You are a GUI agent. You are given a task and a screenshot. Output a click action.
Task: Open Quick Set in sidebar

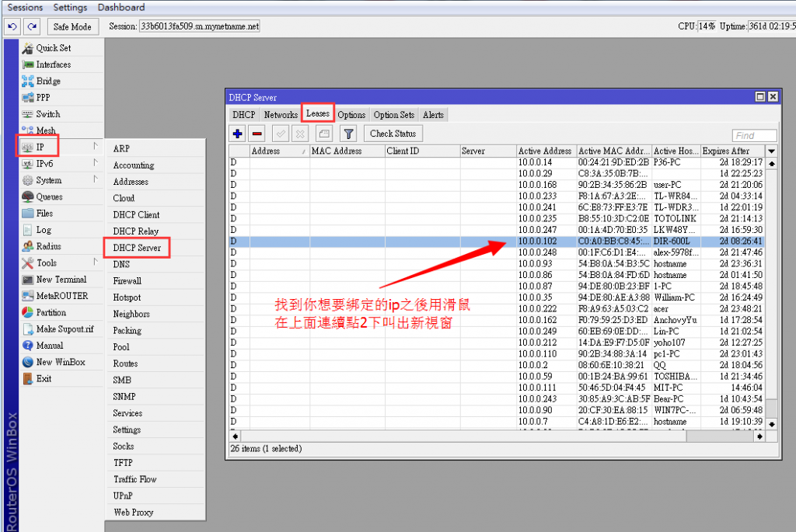[x=53, y=48]
